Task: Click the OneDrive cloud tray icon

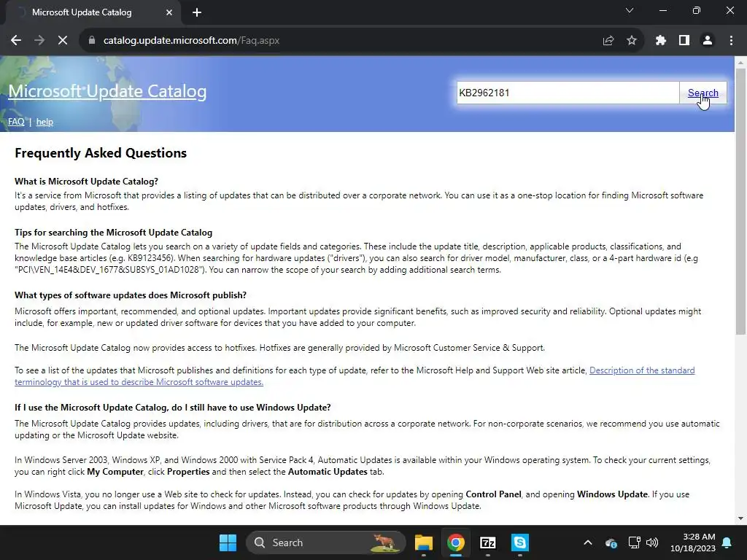Action: tap(611, 542)
